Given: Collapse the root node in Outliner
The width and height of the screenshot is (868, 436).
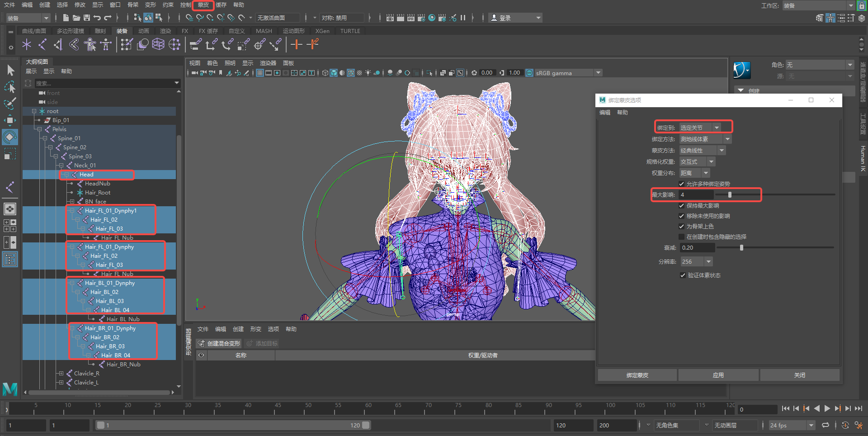Looking at the screenshot, I should (34, 111).
